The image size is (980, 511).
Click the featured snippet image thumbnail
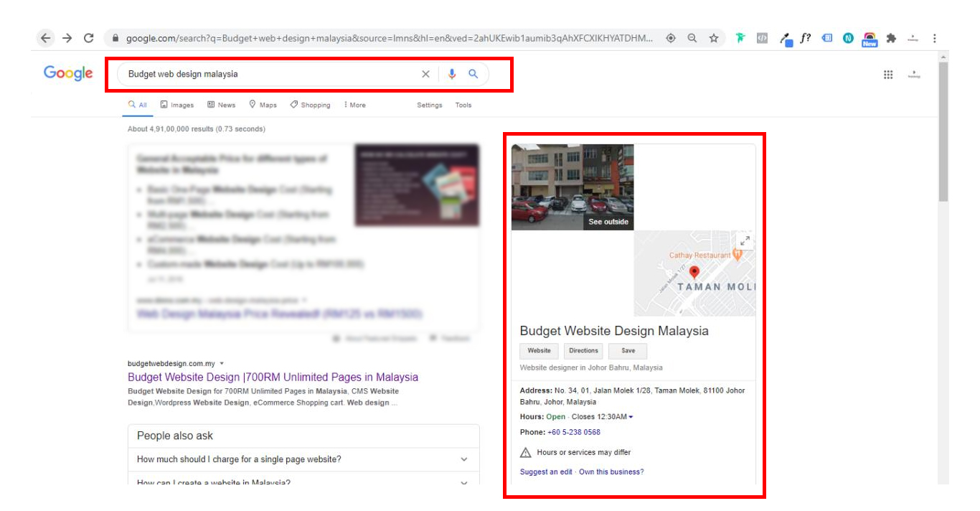[x=417, y=185]
